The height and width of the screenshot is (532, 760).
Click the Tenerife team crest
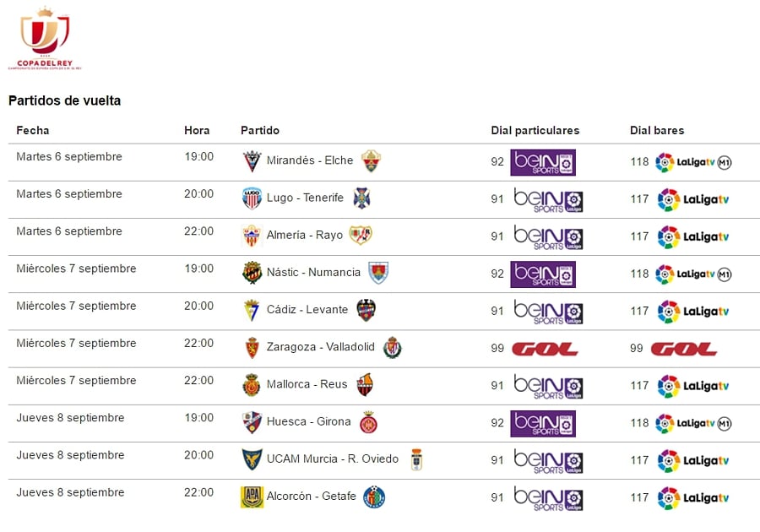[x=361, y=198]
